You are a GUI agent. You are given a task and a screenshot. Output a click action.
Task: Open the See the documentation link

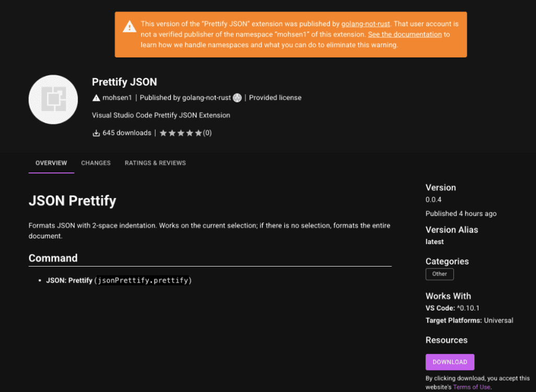click(x=405, y=34)
